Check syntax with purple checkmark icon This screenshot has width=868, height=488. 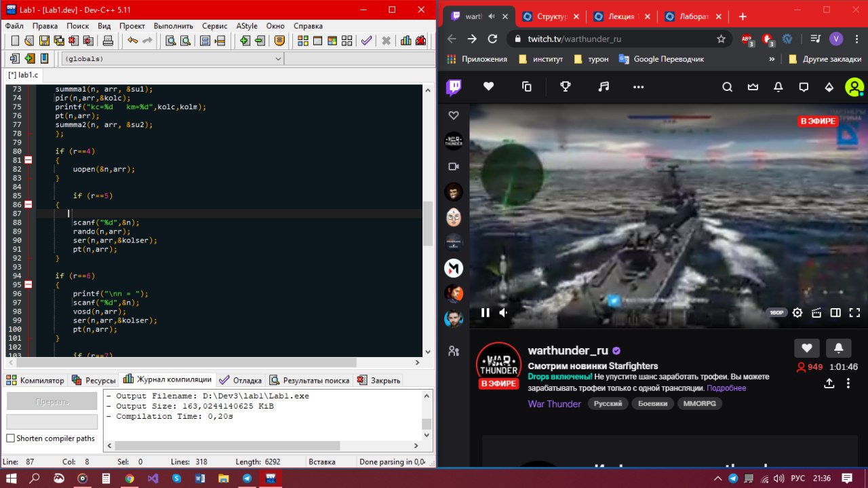(x=366, y=41)
